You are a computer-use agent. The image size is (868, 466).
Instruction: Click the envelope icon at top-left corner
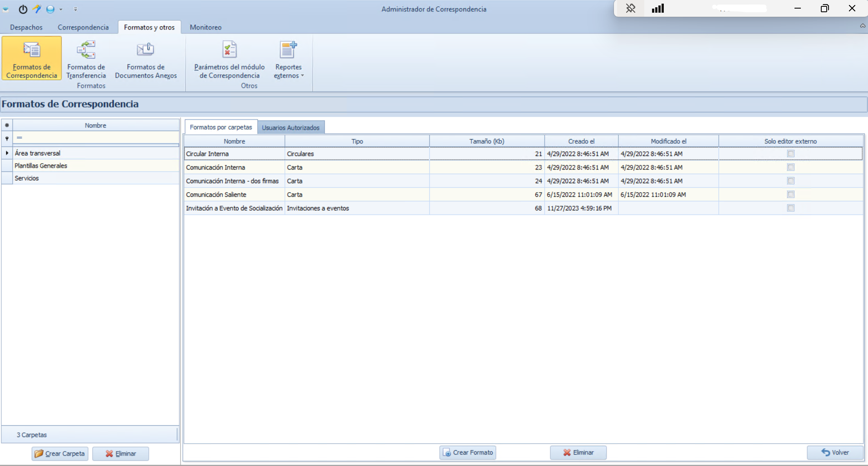[5, 9]
